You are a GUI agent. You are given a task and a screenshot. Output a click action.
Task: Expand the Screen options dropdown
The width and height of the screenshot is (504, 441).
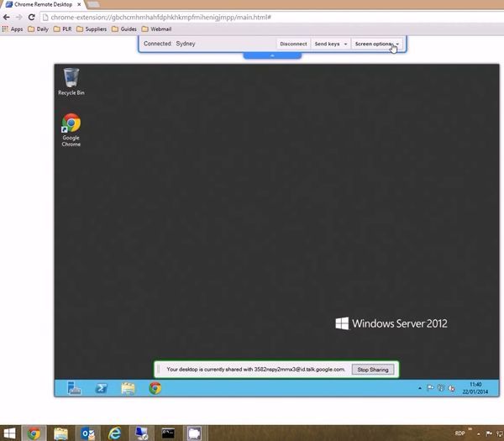376,44
